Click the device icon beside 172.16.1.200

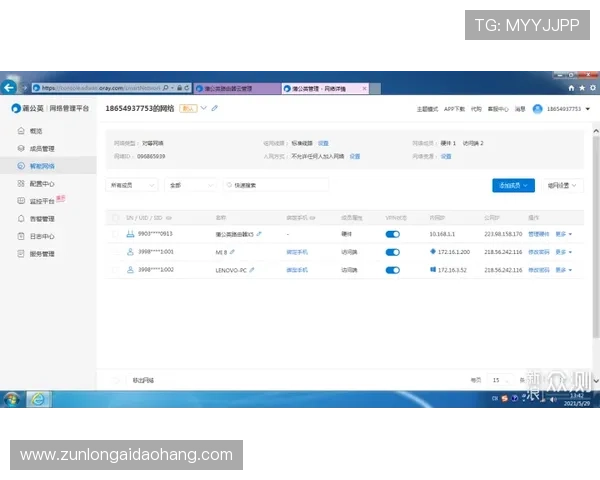433,251
